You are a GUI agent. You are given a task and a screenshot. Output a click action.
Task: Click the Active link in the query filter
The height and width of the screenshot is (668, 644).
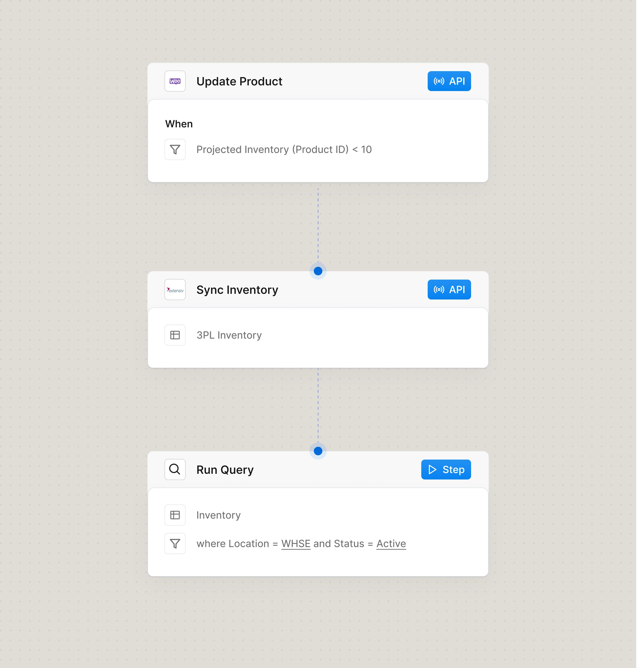click(391, 543)
